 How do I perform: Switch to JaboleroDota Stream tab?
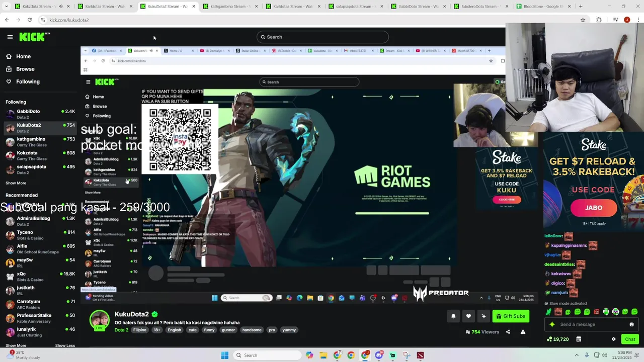[x=480, y=7]
